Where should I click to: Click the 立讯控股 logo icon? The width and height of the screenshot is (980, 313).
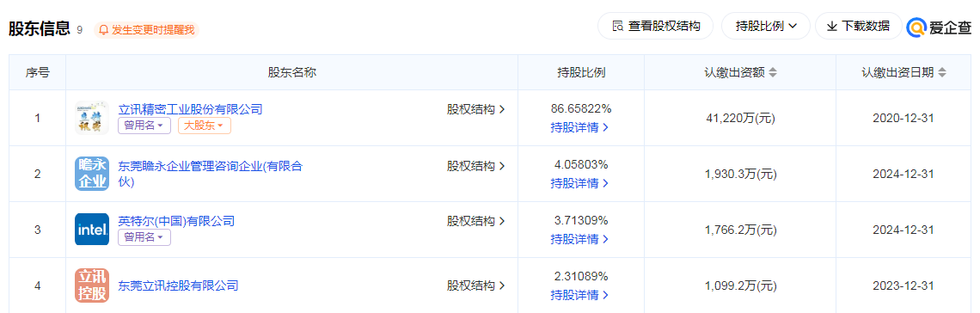pos(92,285)
